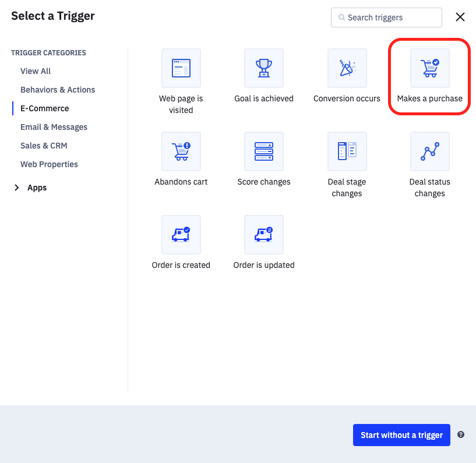Close the Select a Trigger dialog
Viewport: 476px width, 463px height.
(x=460, y=17)
